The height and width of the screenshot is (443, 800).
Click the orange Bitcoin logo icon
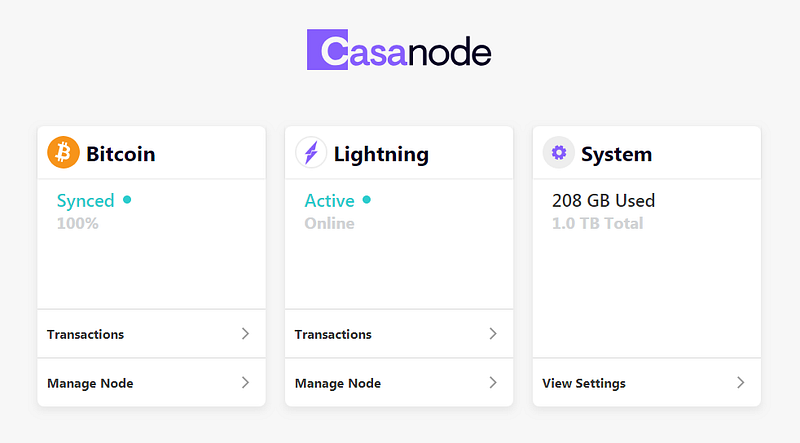63,153
